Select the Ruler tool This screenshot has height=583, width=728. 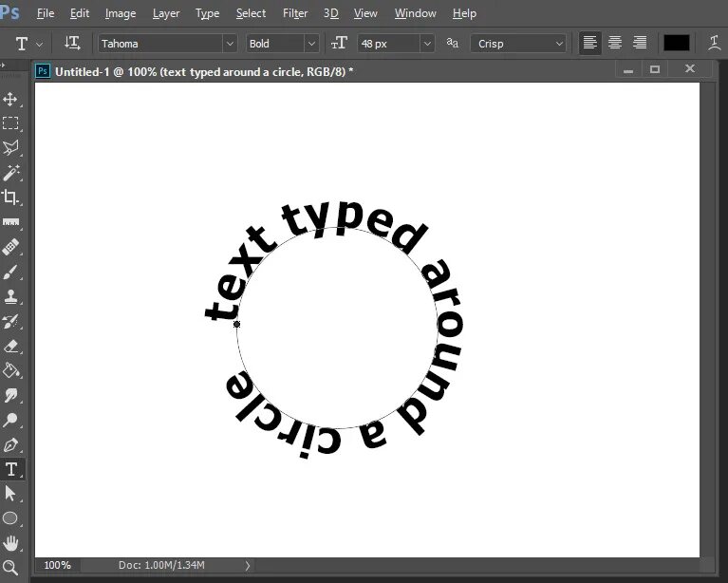pyautogui.click(x=10, y=221)
